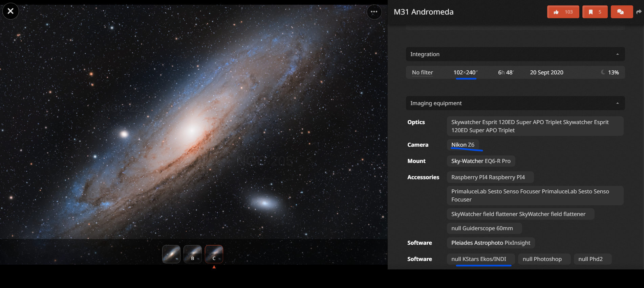This screenshot has height=288, width=644.
Task: Open the comments with the speech bubble button
Action: pyautogui.click(x=622, y=12)
